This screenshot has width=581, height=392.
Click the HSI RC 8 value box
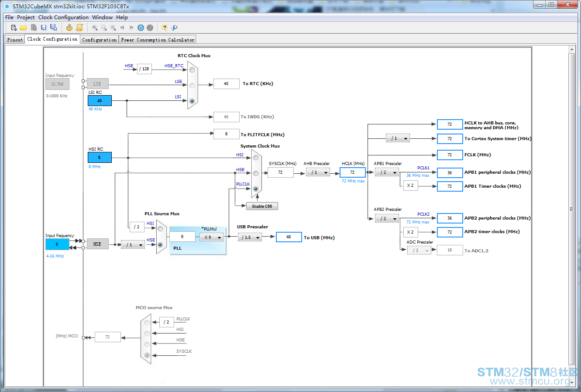[100, 157]
